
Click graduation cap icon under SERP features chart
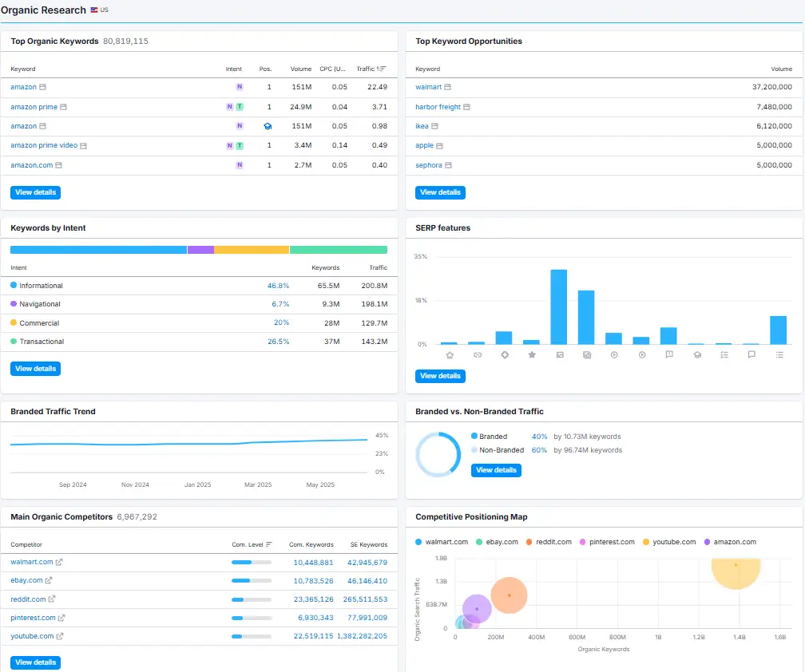[x=697, y=355]
